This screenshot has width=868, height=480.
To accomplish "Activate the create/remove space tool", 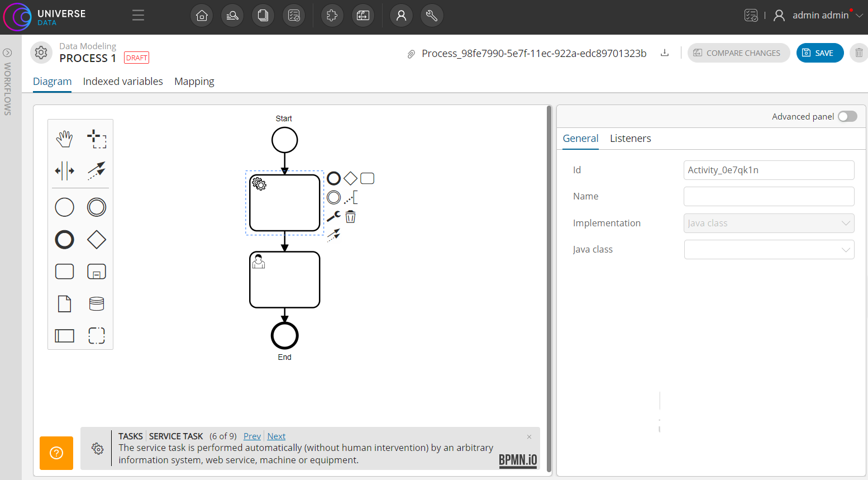I will pyautogui.click(x=64, y=170).
